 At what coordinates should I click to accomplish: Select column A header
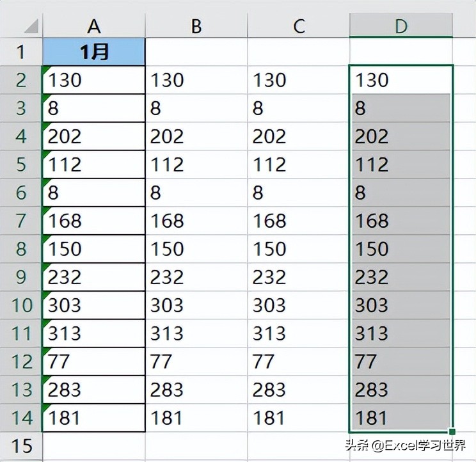coord(94,26)
